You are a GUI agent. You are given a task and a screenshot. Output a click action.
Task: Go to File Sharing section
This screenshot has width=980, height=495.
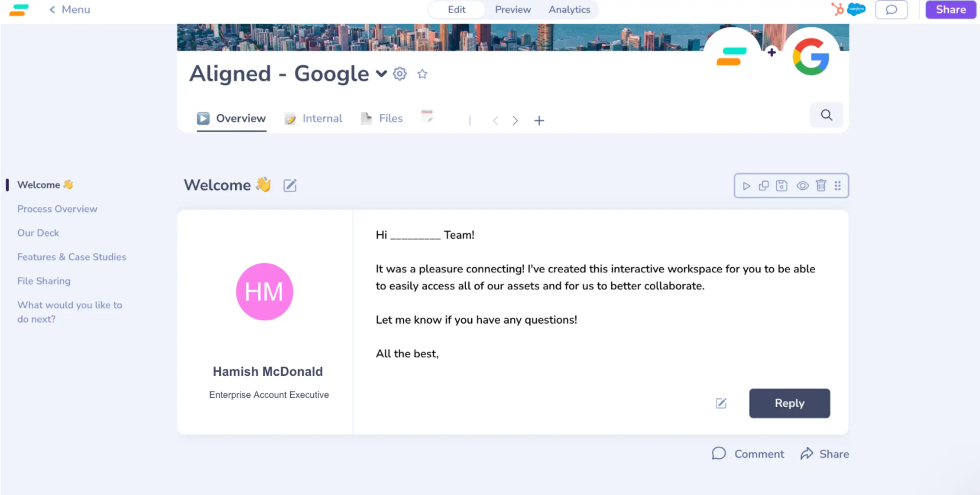tap(44, 281)
